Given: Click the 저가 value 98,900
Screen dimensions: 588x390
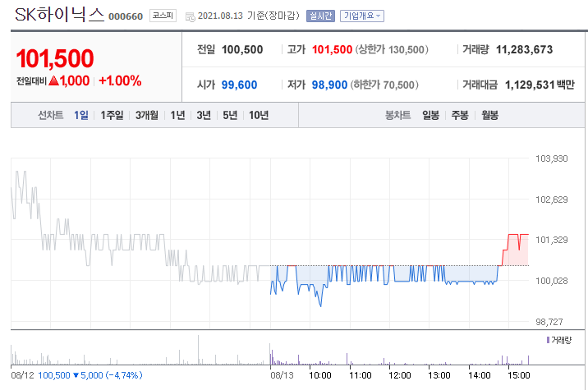Looking at the screenshot, I should 329,85.
